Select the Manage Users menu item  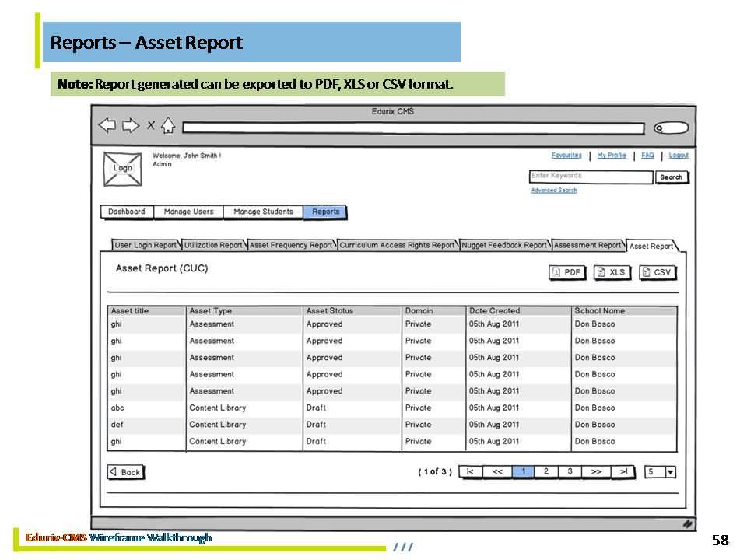click(x=188, y=212)
